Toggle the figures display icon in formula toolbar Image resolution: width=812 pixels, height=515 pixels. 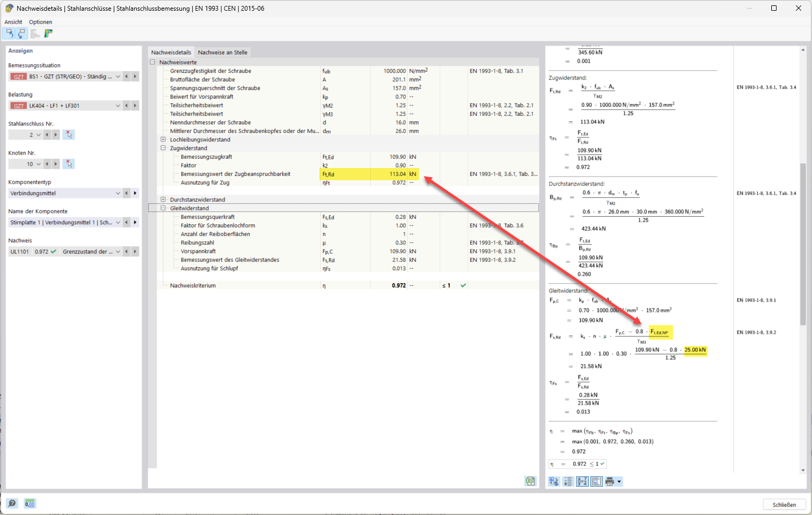(596, 481)
